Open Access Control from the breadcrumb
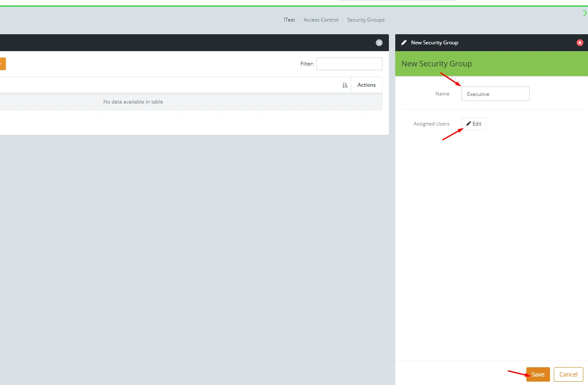588x385 pixels. click(x=321, y=19)
